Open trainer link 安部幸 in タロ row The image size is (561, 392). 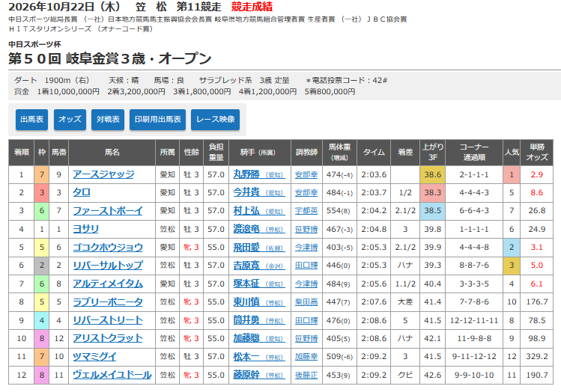coord(306,192)
